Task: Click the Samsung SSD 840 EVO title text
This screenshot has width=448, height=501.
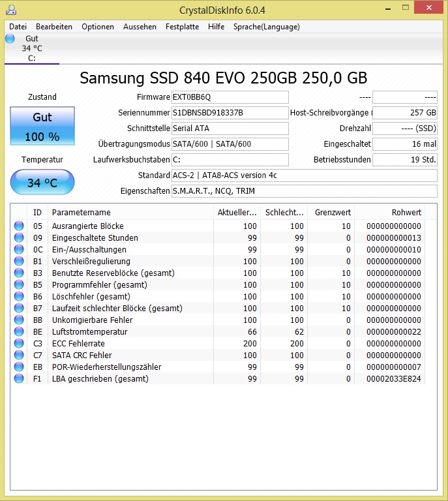Action: point(224,78)
